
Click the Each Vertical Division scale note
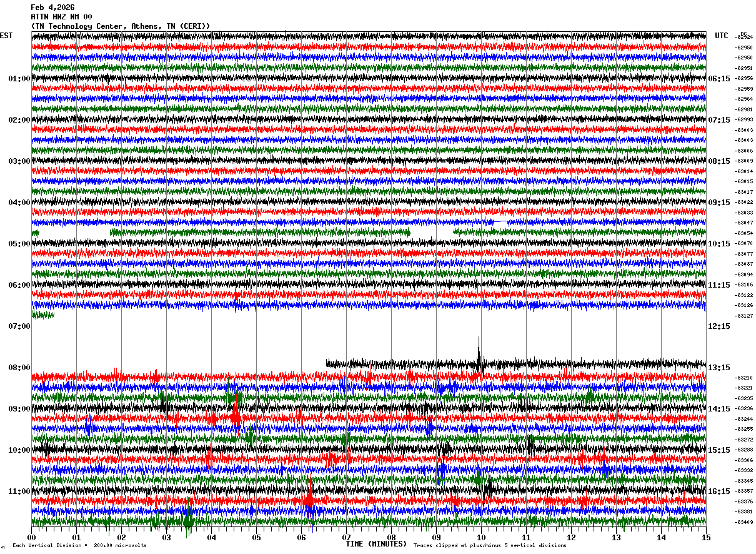79,545
